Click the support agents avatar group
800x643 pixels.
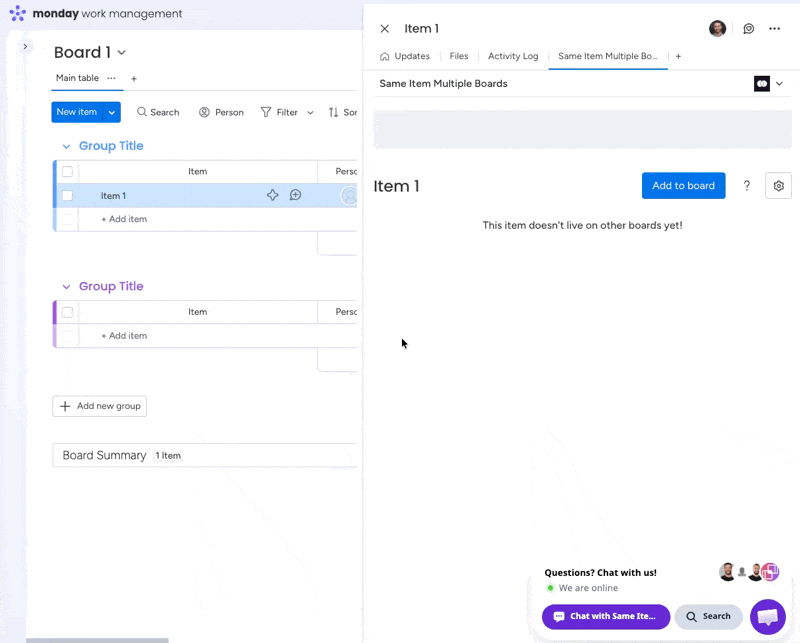(x=748, y=572)
